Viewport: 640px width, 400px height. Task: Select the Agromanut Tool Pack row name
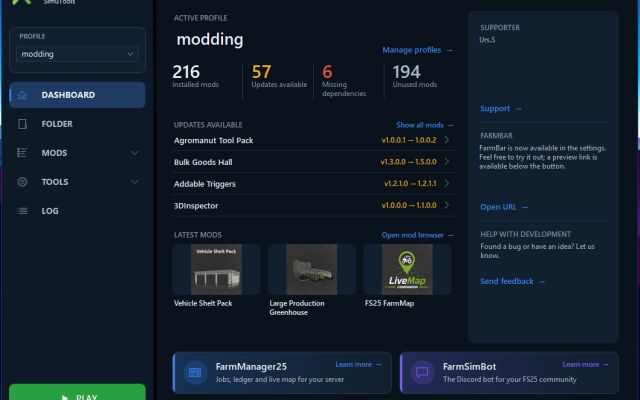[x=213, y=140]
